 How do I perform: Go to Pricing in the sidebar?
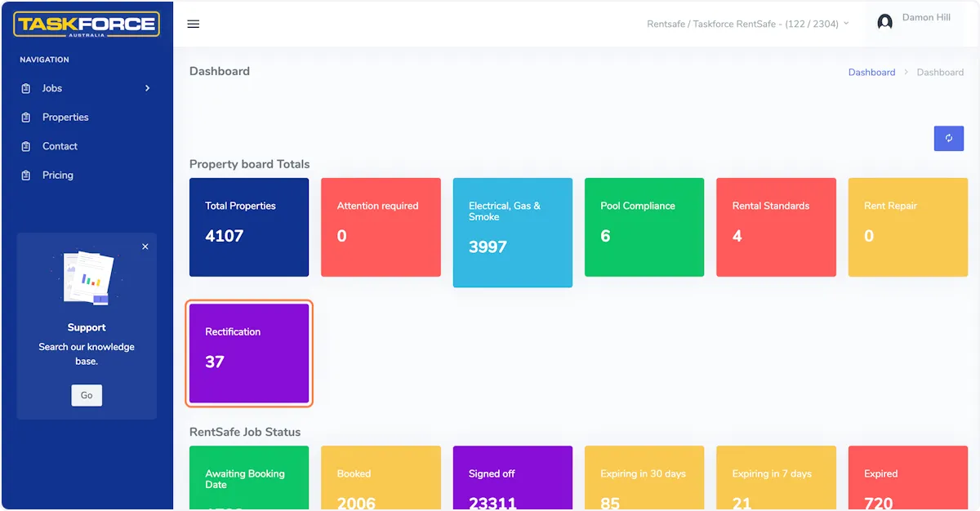point(57,176)
